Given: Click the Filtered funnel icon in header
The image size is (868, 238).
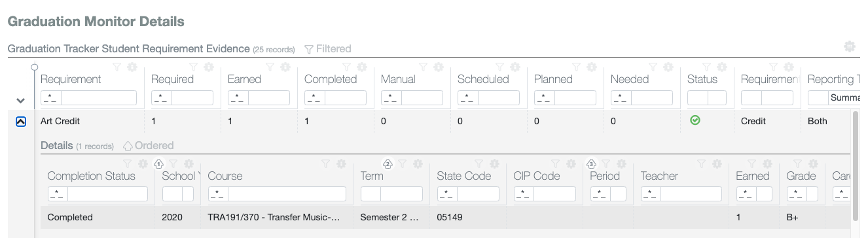Looking at the screenshot, I should tap(309, 49).
